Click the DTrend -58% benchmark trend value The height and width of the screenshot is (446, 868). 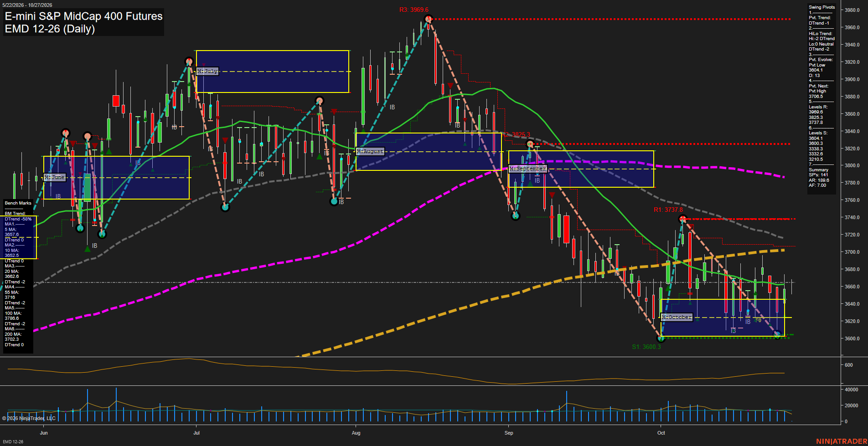(18, 219)
